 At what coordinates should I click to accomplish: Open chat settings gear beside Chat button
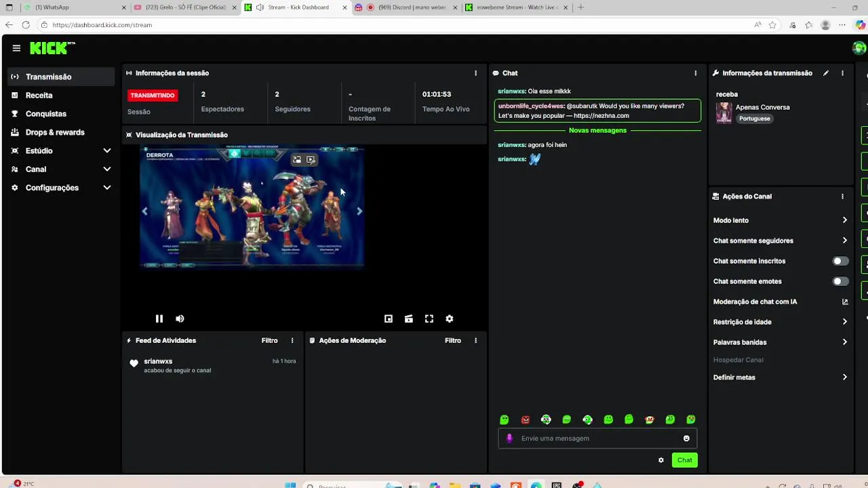pyautogui.click(x=661, y=460)
